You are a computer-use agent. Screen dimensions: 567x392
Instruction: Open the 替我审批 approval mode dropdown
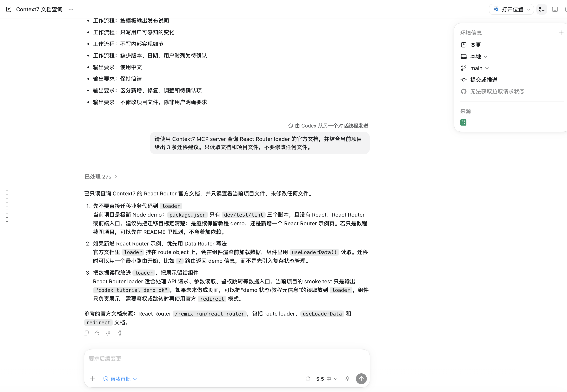tap(120, 379)
